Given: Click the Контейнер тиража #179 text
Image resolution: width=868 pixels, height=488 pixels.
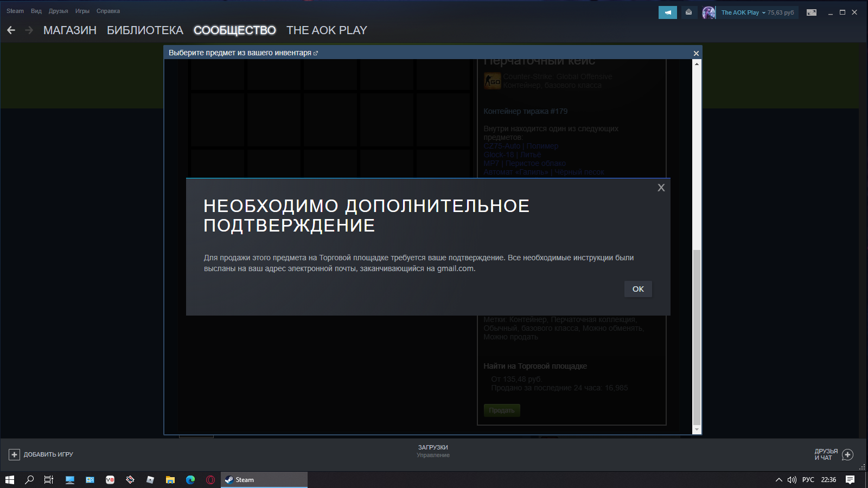Looking at the screenshot, I should point(525,111).
